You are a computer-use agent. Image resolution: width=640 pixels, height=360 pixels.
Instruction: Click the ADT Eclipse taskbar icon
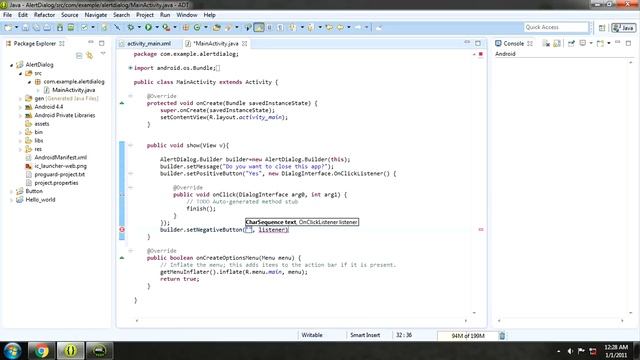pos(70,351)
